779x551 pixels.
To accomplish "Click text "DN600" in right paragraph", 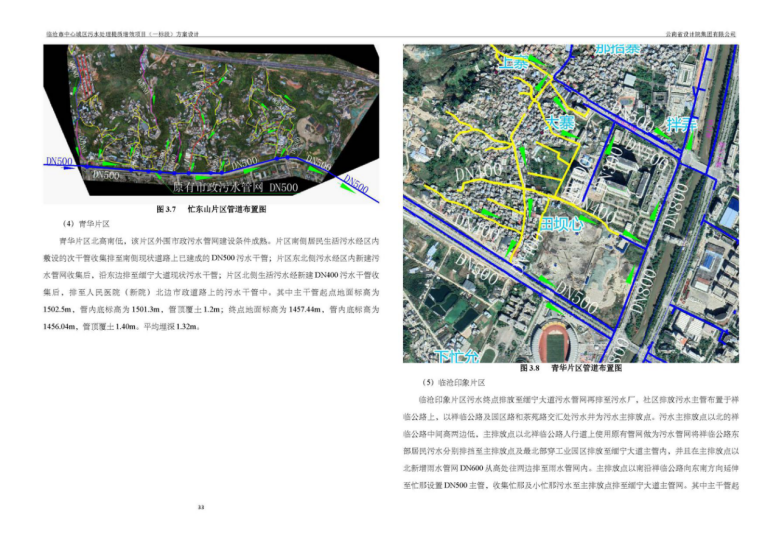I will click(471, 468).
